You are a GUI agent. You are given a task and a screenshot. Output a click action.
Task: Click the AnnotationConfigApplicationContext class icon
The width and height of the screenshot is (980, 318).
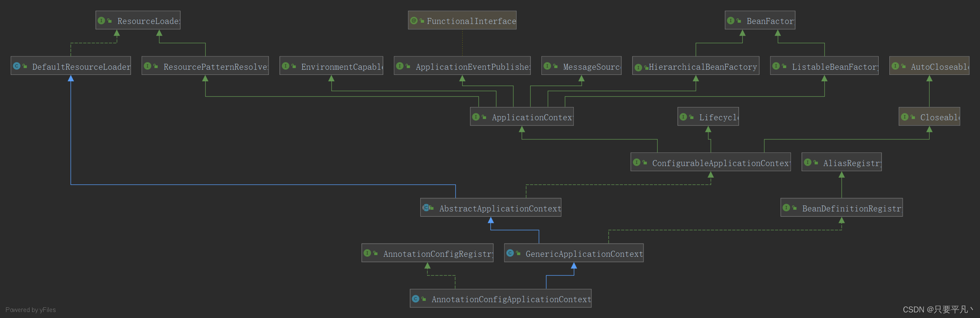point(416,299)
